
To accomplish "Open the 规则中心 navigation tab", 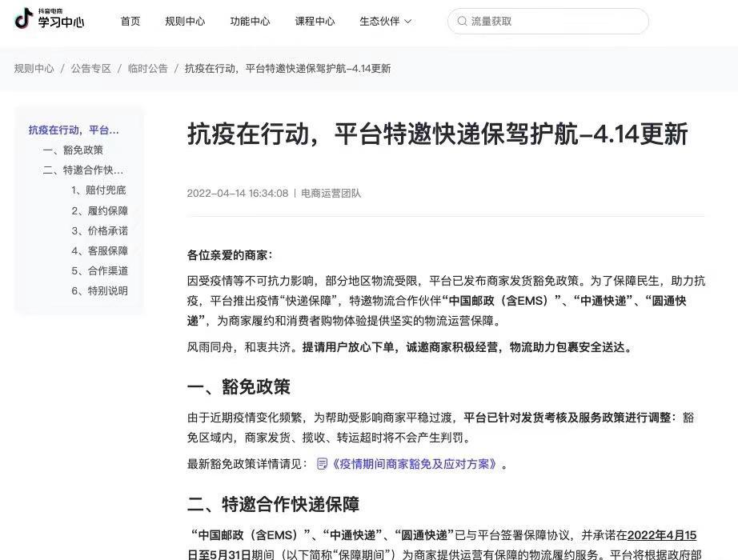I will point(185,21).
